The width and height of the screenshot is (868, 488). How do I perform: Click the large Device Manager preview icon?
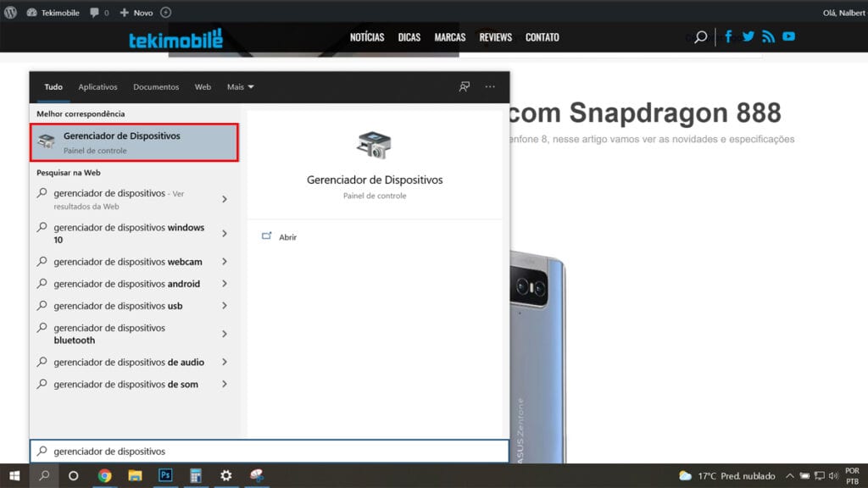374,145
